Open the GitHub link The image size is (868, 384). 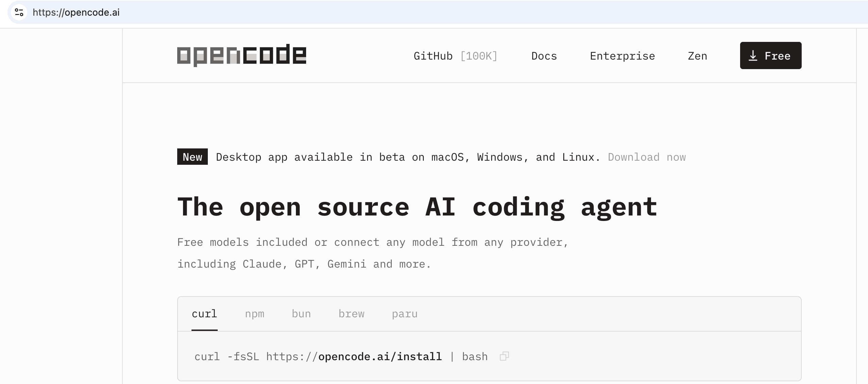[x=432, y=55]
